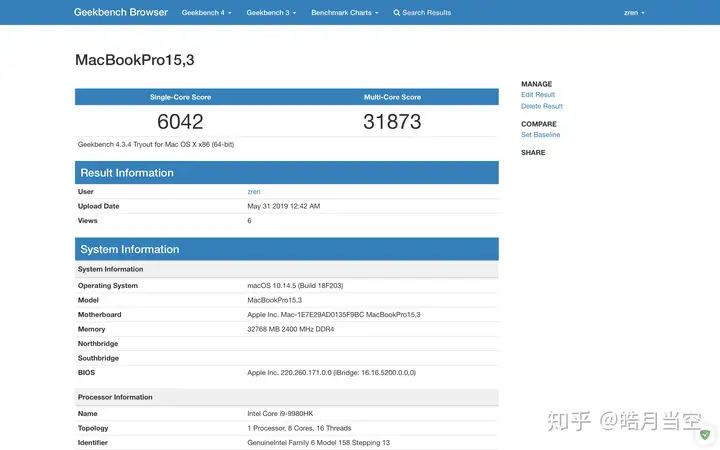Click Intel Core i9-9980HK processor name
Viewport: 720px width, 450px height.
280,414
